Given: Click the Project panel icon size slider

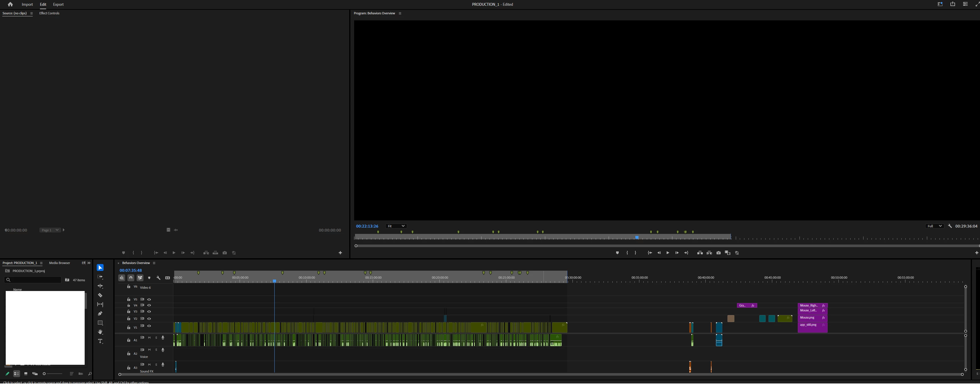Looking at the screenshot, I should coord(53,374).
